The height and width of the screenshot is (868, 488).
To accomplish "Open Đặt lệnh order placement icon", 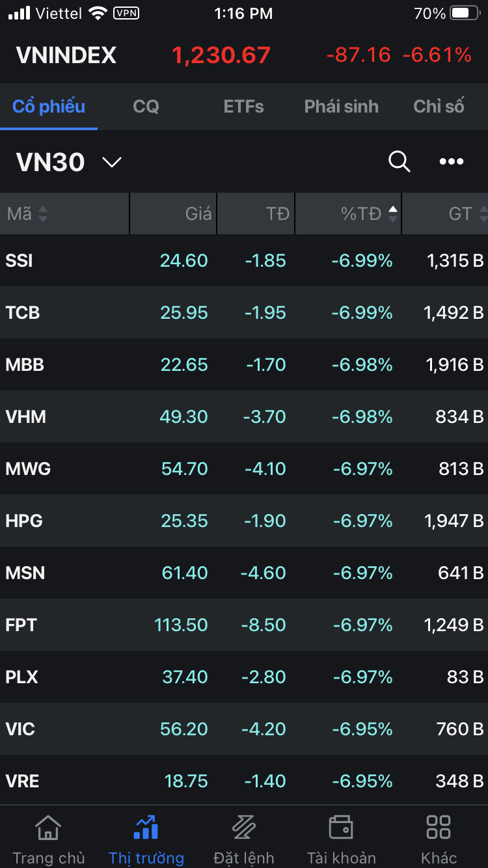I will pos(244,828).
